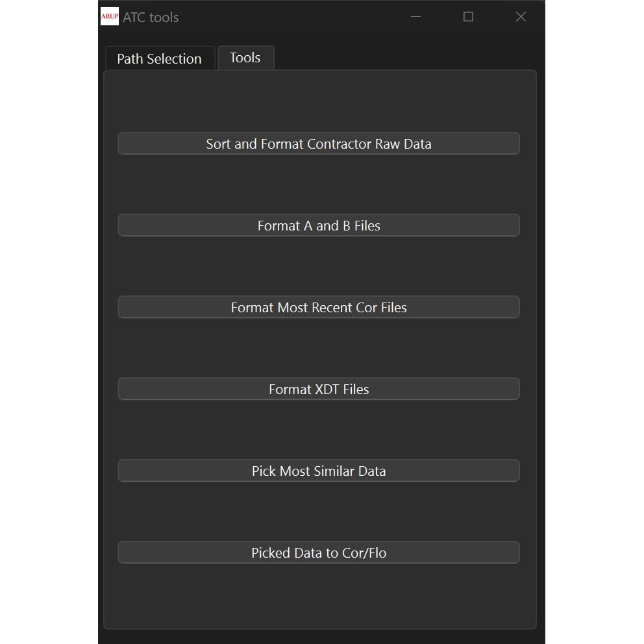Convert Picked Data to Cor/Flo

(x=318, y=552)
